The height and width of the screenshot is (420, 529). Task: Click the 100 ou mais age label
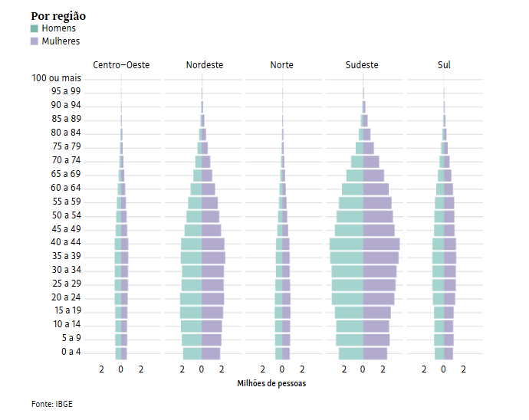point(57,78)
